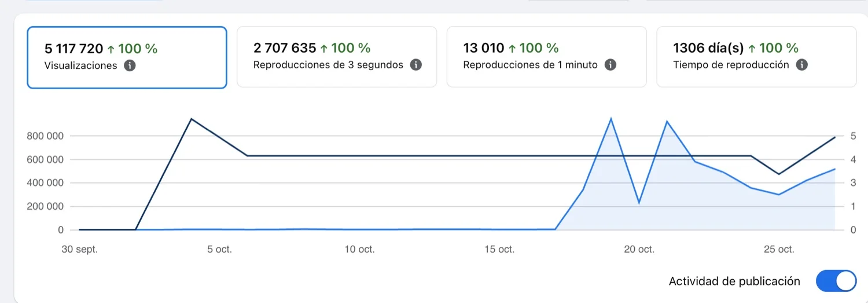Select the Visualizaciones metric card
The width and height of the screenshot is (868, 303).
click(x=127, y=57)
